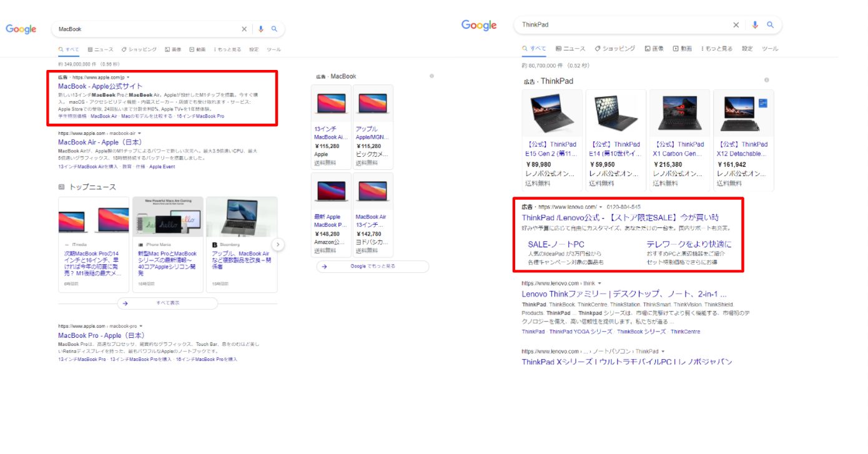Click the Google でもっと見る button
Viewport: 868px width, 454px height.
click(373, 267)
